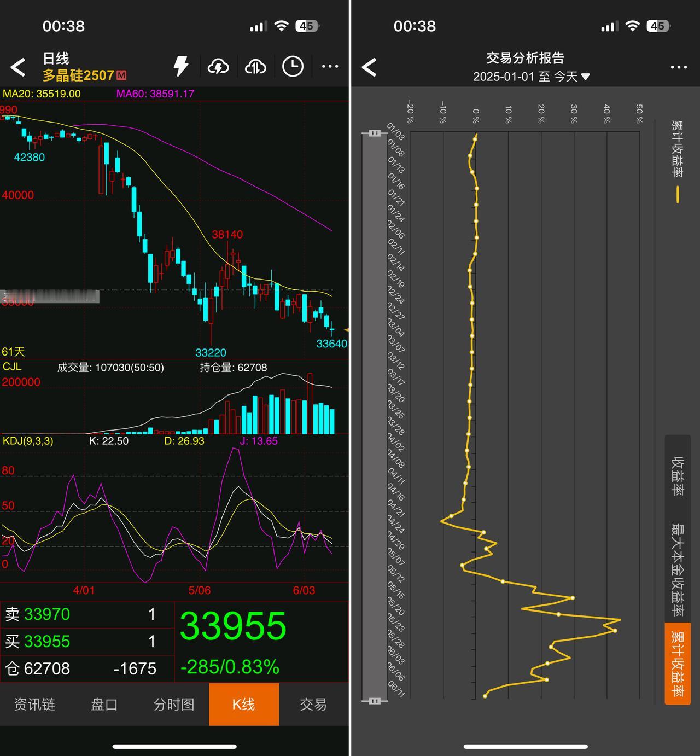Tap the last price 33955
Image resolution: width=700 pixels, height=756 pixels.
click(233, 626)
